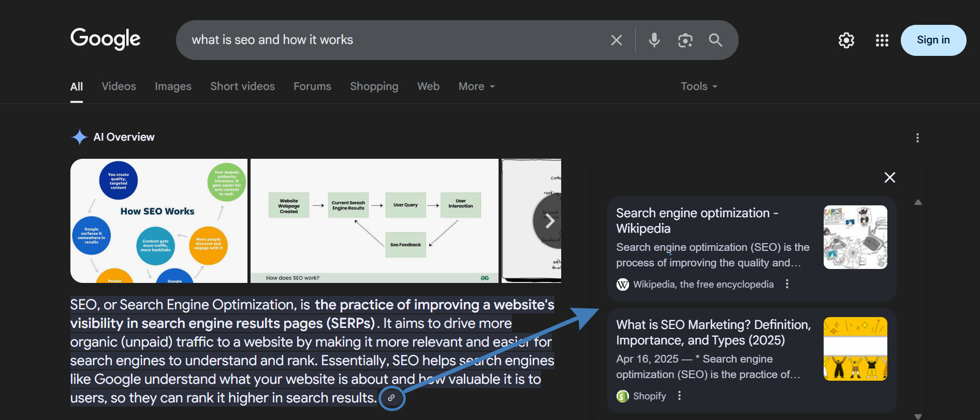Select the All tab
Screen dimensions: 980x420
[x=77, y=86]
